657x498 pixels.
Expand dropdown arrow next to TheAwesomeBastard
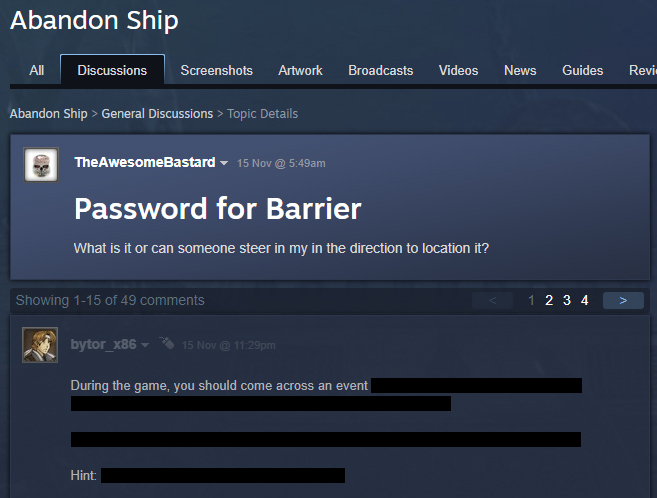click(x=224, y=163)
